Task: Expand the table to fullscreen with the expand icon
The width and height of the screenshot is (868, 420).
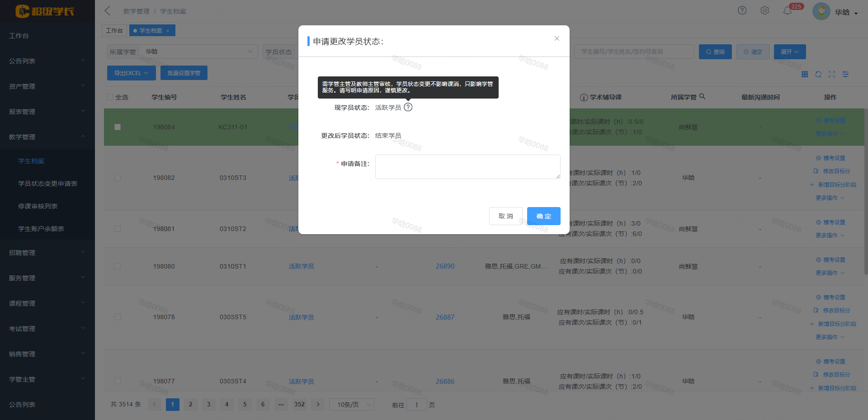Action: coord(832,74)
